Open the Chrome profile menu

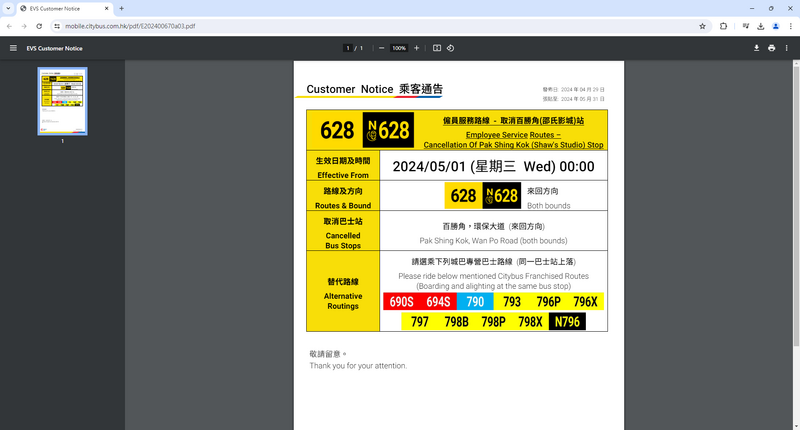click(x=775, y=26)
